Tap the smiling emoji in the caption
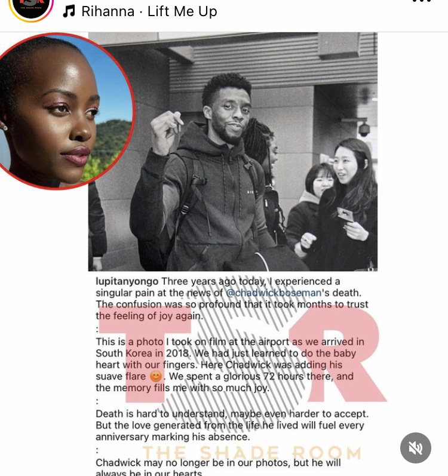Image resolution: width=448 pixels, height=476 pixels. coord(156,377)
